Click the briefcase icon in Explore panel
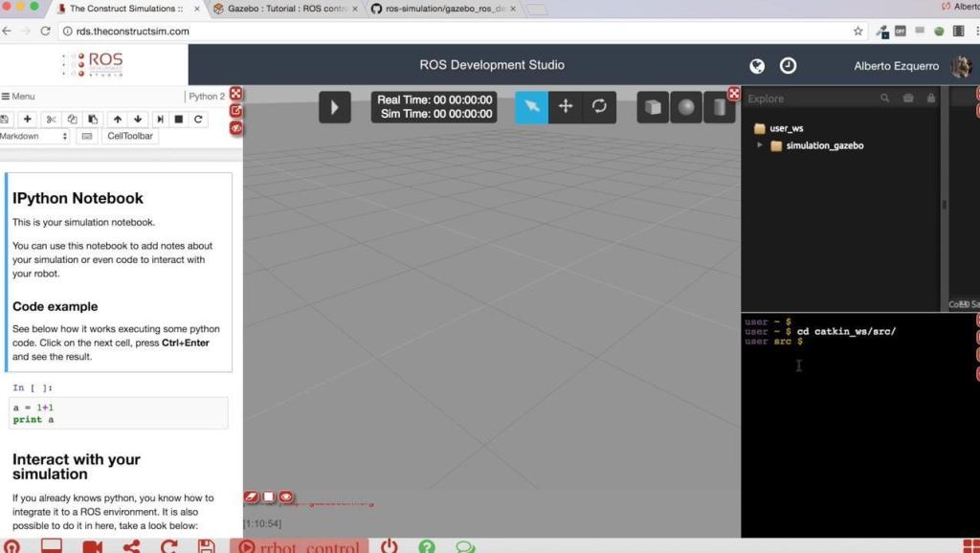The width and height of the screenshot is (980, 553). [908, 99]
